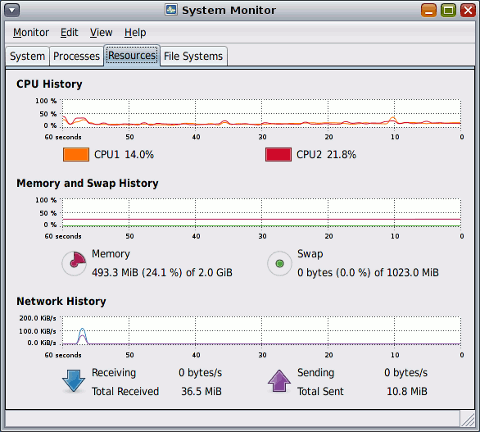Click the Memory label
The width and height of the screenshot is (480, 432).
[x=111, y=254]
